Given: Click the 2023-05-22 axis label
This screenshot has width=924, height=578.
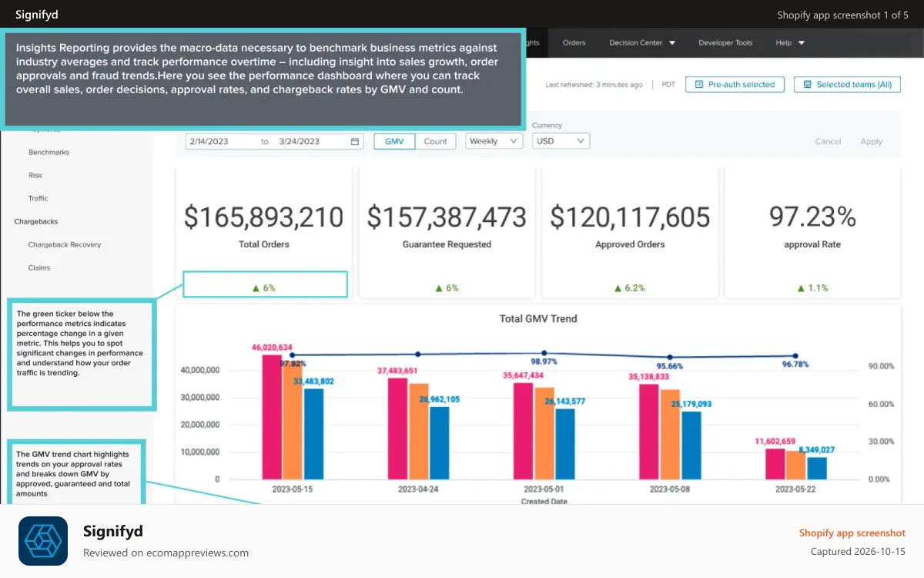Looking at the screenshot, I should pos(796,489).
